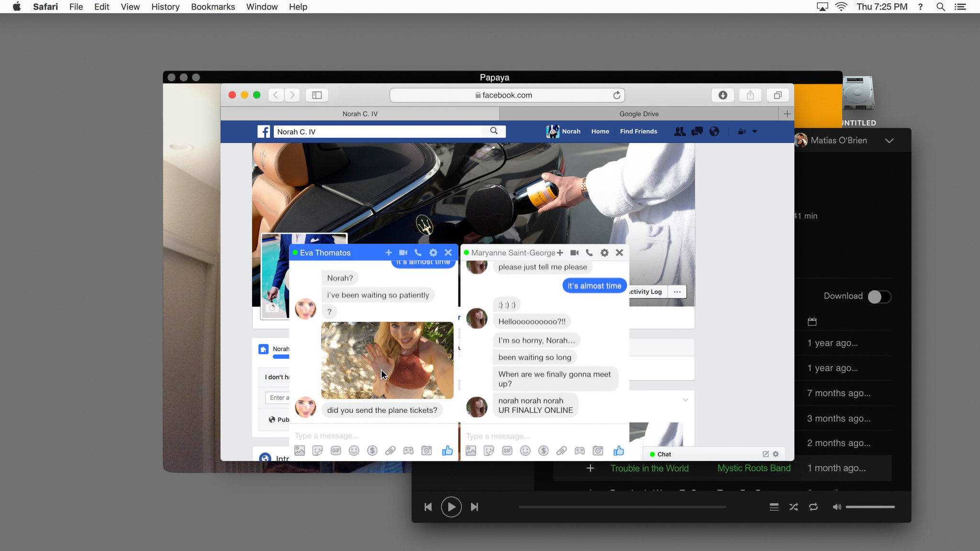Click the Facebook phone call icon in Maryanne's chat
Image resolution: width=980 pixels, height=551 pixels.
[590, 252]
